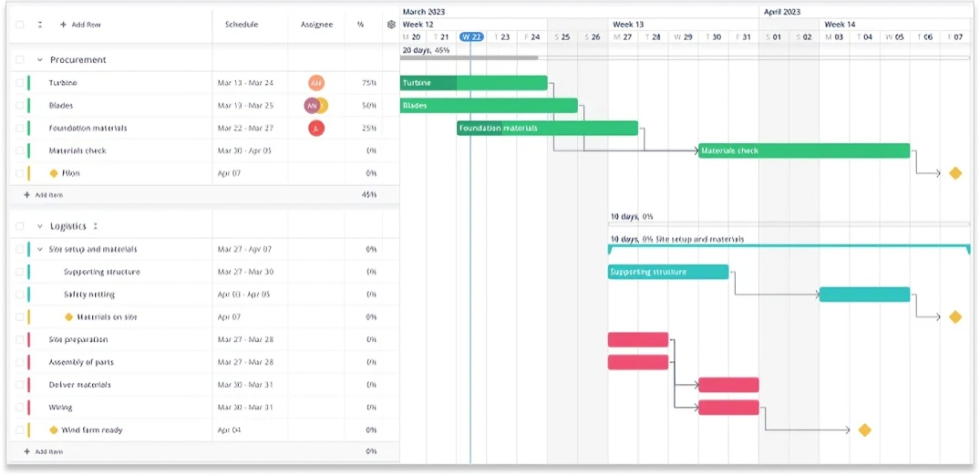Click Site setup and materials summary bar
Screen dimensions: 980x476
tap(789, 247)
